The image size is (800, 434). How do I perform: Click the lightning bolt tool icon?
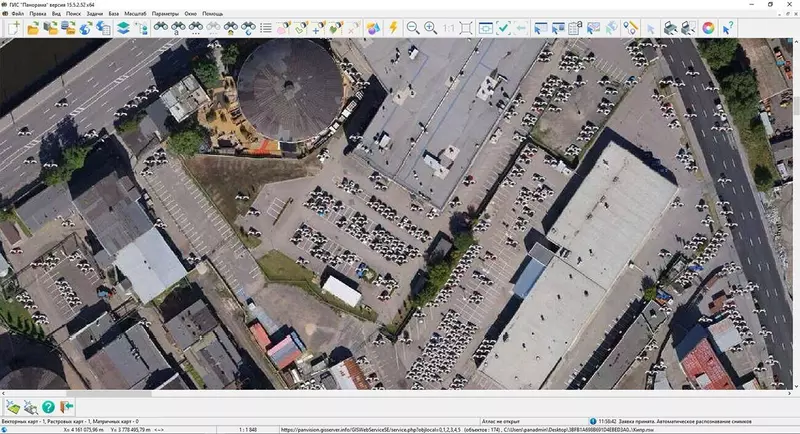pos(392,28)
